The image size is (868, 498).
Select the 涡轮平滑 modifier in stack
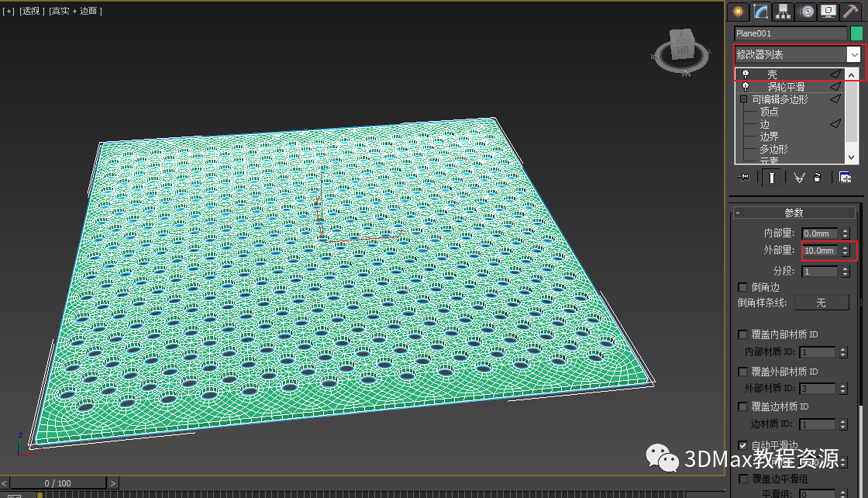click(786, 87)
